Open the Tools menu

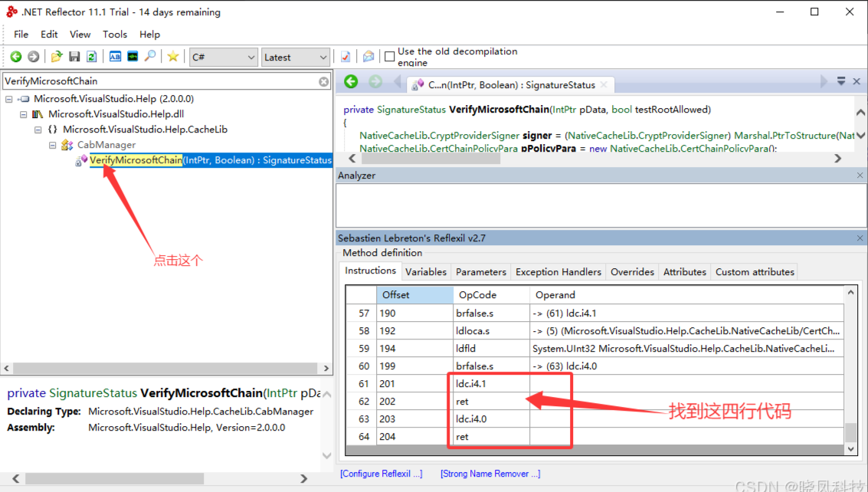[x=115, y=34]
